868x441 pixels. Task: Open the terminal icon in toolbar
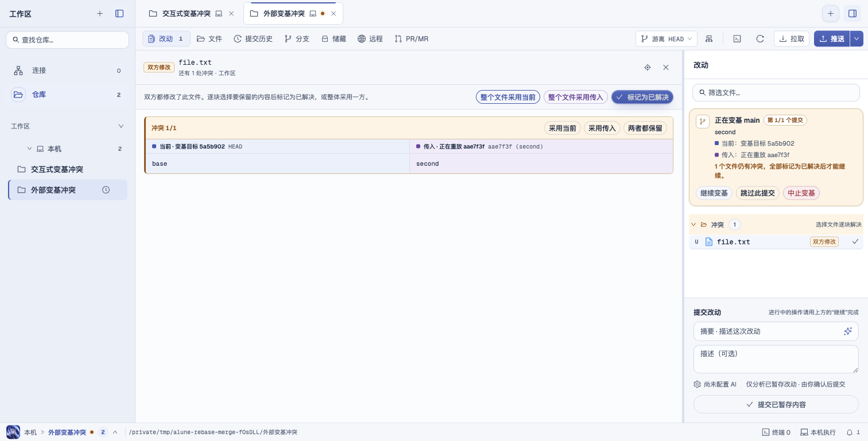[x=737, y=38]
